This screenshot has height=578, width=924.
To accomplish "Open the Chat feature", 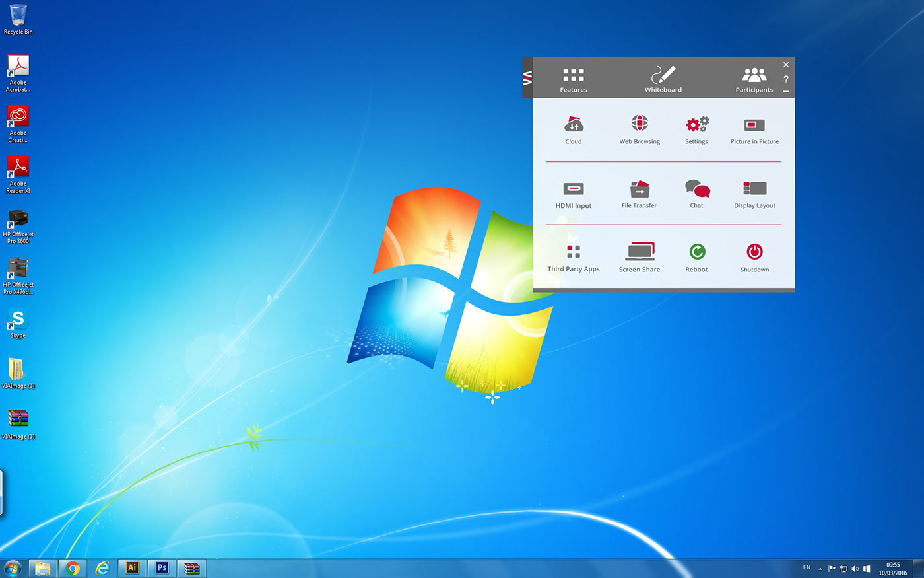I will click(697, 194).
